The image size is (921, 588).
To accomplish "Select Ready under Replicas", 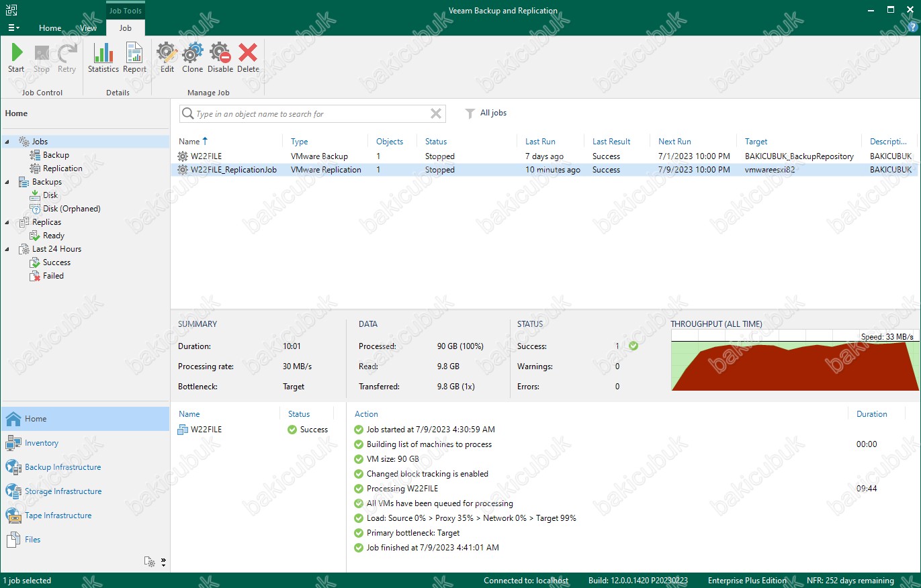I will (54, 236).
